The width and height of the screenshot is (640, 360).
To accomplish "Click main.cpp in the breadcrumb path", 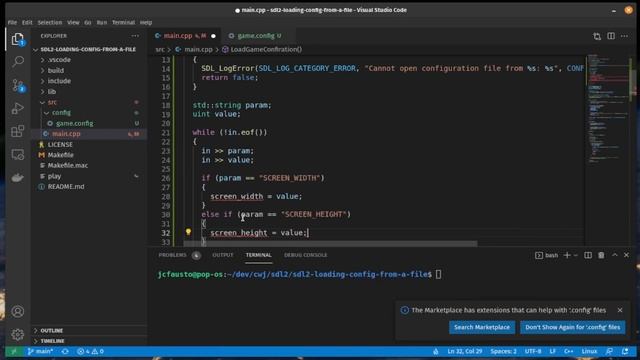I will (x=198, y=49).
